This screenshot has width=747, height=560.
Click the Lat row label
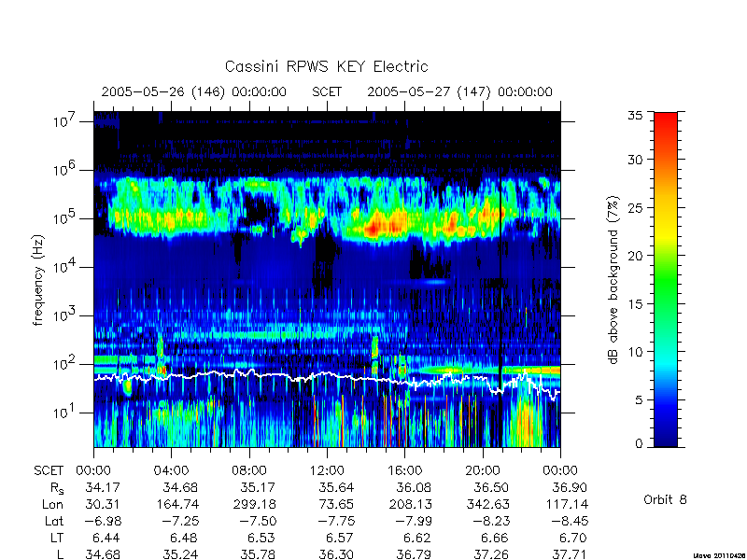pyautogui.click(x=54, y=521)
